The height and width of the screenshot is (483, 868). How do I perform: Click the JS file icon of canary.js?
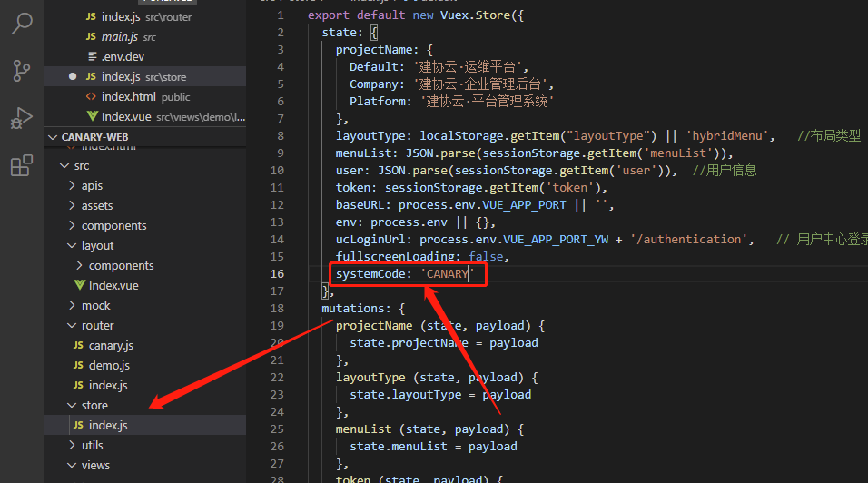(x=78, y=345)
